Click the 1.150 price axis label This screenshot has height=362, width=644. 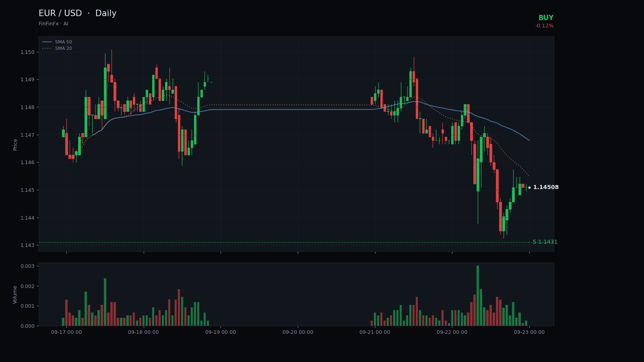(x=27, y=52)
